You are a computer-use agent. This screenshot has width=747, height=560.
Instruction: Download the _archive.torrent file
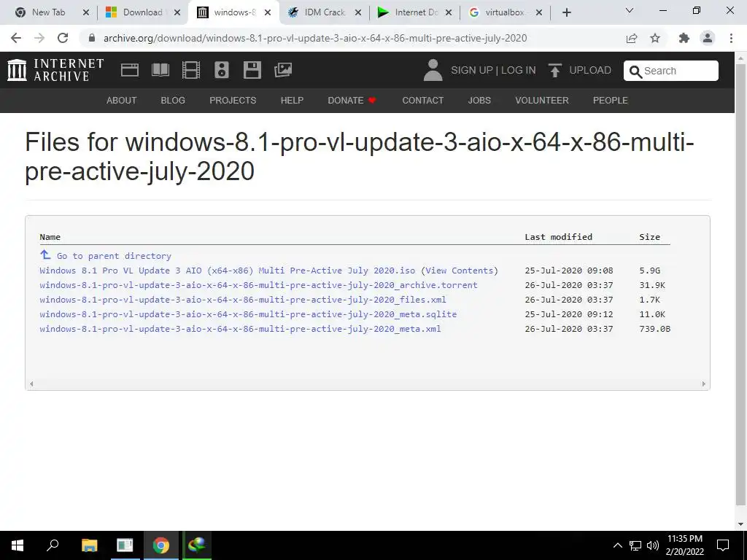[258, 285]
